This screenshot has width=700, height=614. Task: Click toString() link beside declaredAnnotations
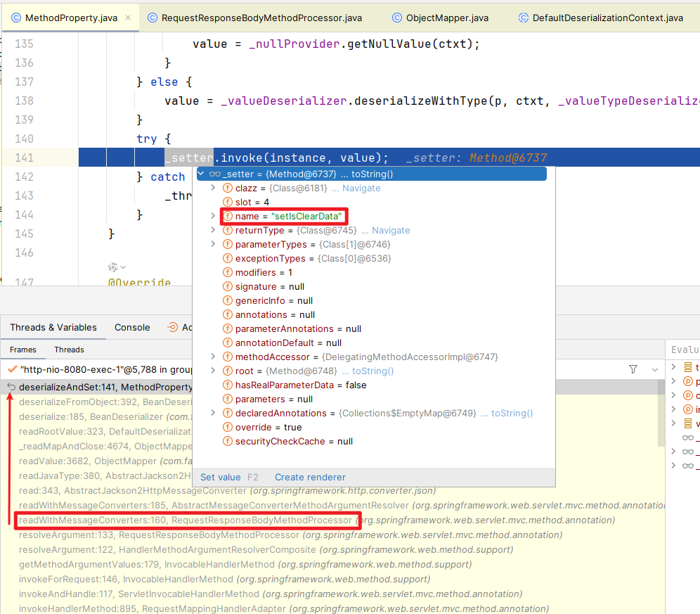[x=512, y=413]
